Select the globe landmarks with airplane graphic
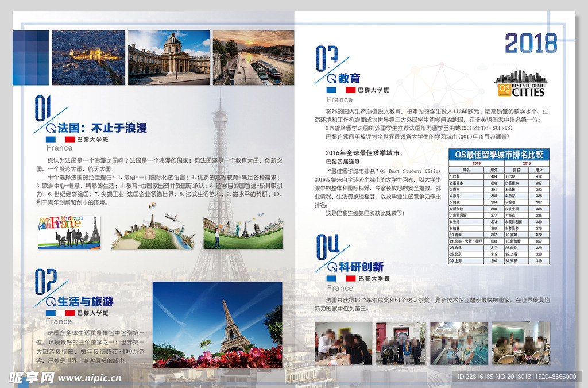This screenshot has height=388, width=588. pyautogui.click(x=153, y=226)
